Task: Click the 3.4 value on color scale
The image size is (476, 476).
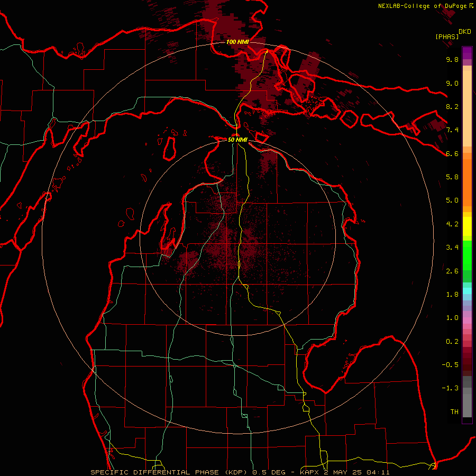Action: click(452, 247)
